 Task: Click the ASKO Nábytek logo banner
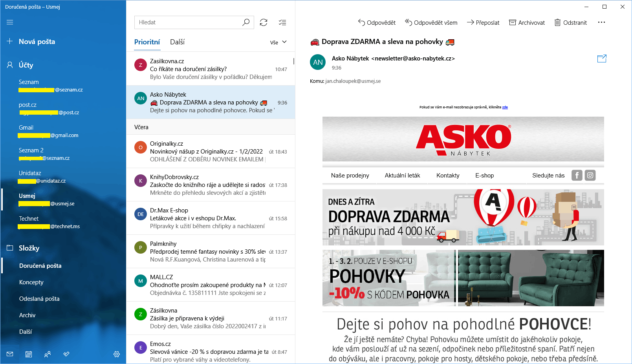(463, 139)
